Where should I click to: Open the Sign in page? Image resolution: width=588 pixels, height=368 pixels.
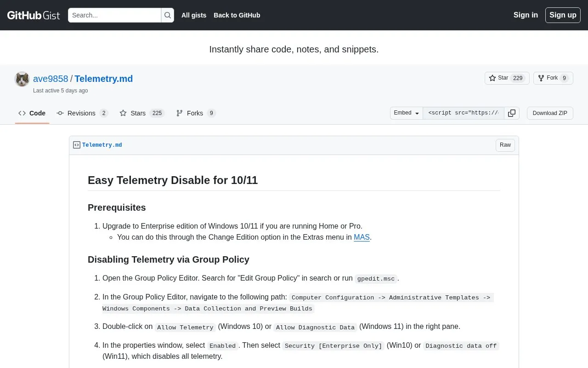[x=526, y=15]
